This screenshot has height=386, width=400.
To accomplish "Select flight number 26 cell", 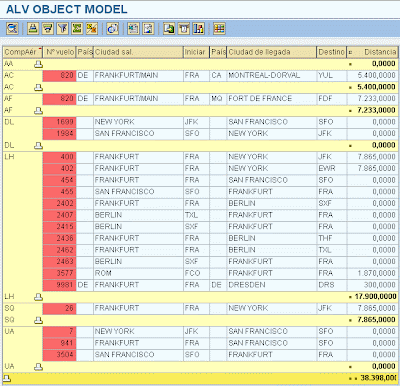I will [x=60, y=308].
